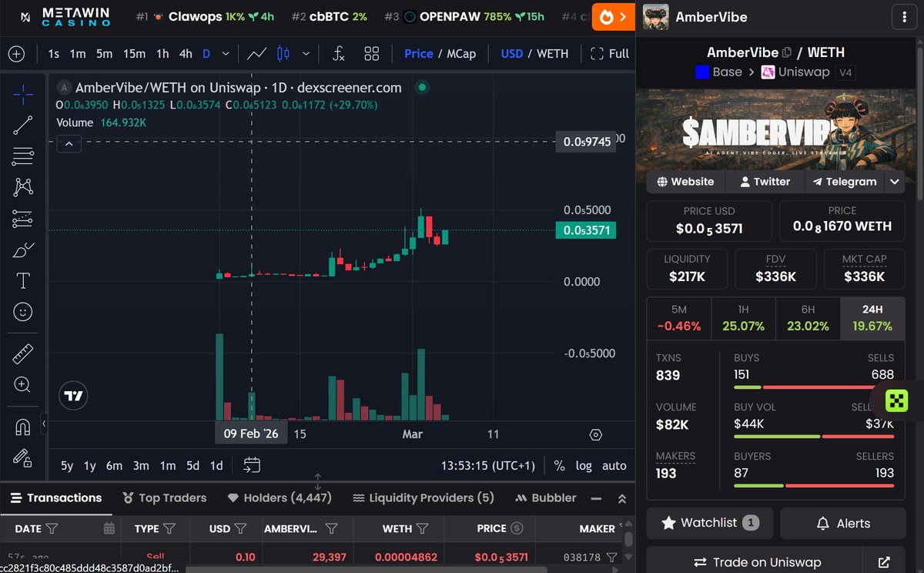The width and height of the screenshot is (924, 573).
Task: Toggle log scale on chart
Action: click(x=584, y=465)
